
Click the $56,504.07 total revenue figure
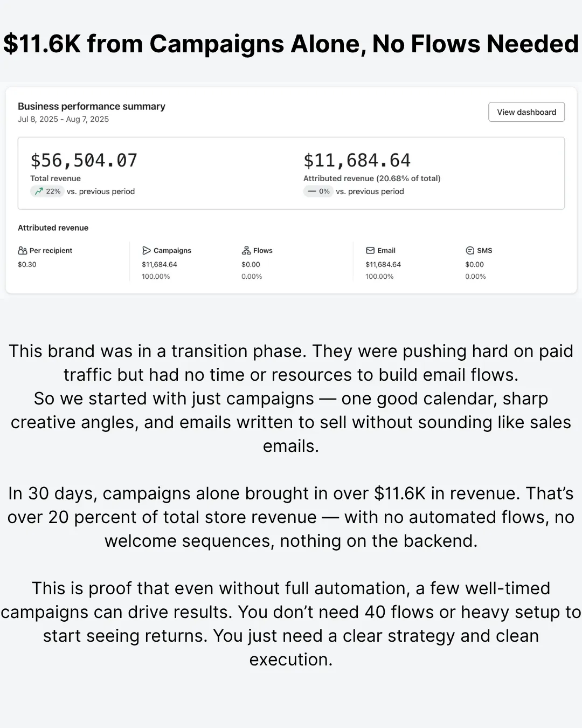coord(84,160)
